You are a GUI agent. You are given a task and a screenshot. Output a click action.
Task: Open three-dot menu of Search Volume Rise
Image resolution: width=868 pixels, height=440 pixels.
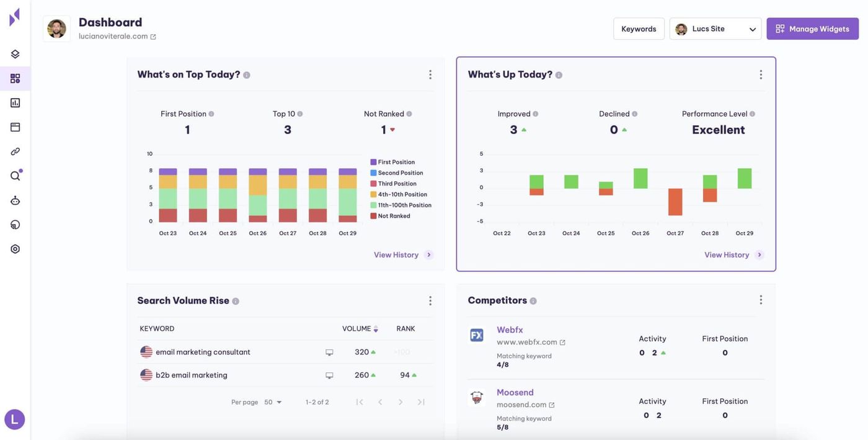pyautogui.click(x=430, y=301)
